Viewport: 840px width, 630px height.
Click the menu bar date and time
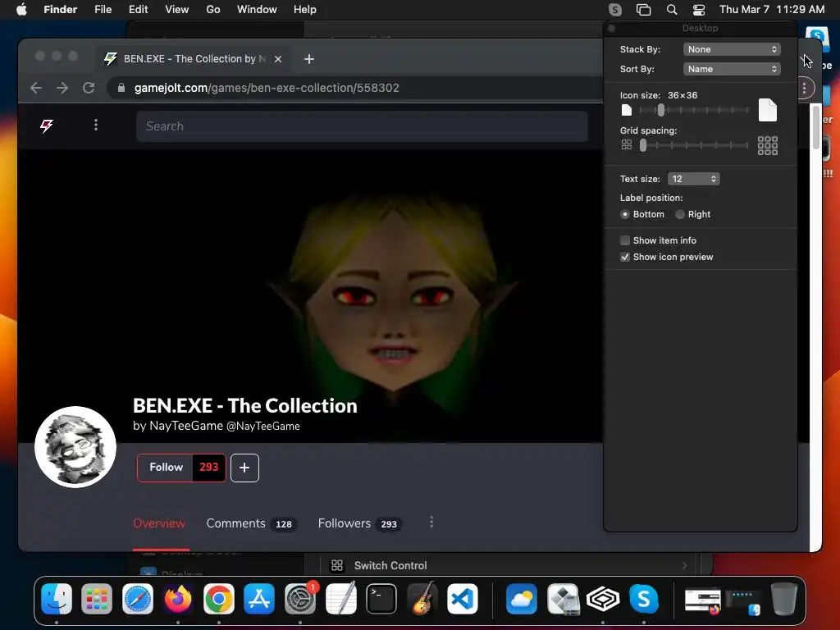coord(771,10)
